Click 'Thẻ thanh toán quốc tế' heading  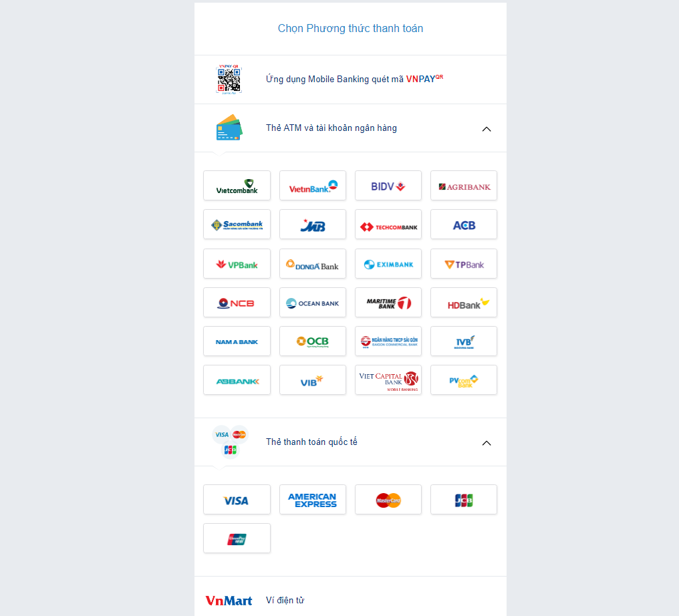click(x=311, y=442)
